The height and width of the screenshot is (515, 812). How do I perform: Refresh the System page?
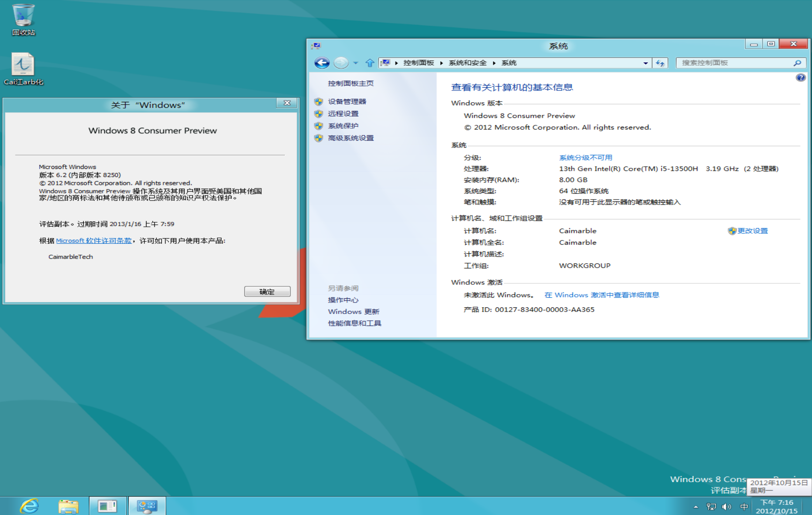pyautogui.click(x=660, y=63)
